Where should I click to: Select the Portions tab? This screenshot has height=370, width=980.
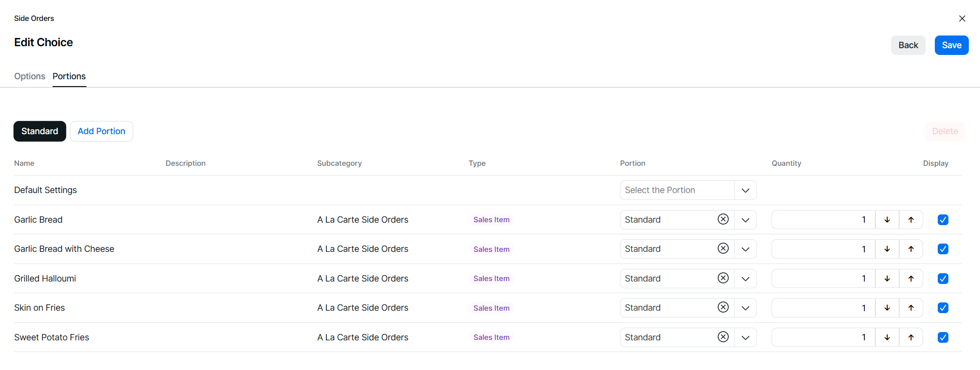[x=69, y=76]
